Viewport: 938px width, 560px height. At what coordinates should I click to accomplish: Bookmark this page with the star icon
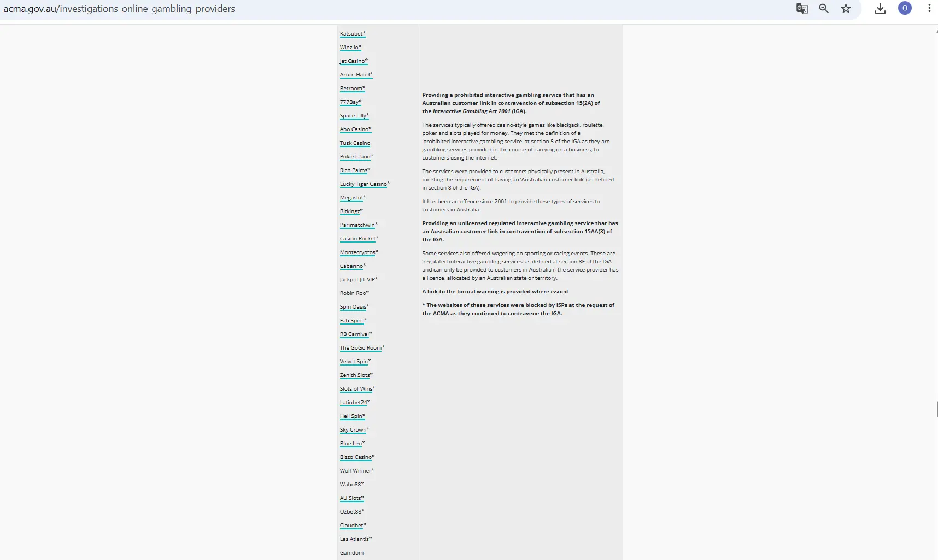(x=846, y=8)
